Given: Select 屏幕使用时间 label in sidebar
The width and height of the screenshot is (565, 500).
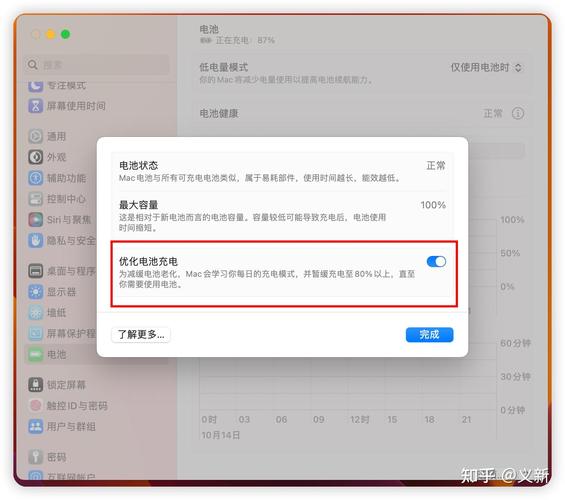Looking at the screenshot, I should pyautogui.click(x=76, y=106).
